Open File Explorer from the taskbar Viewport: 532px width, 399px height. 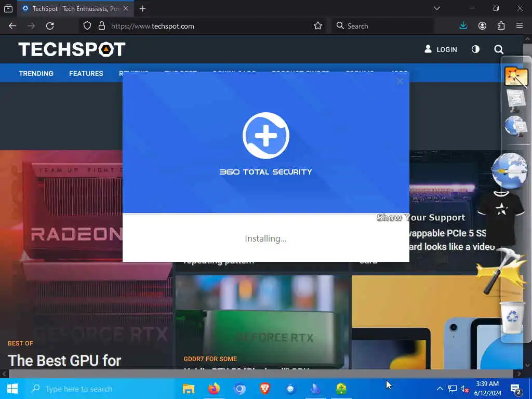point(189,389)
